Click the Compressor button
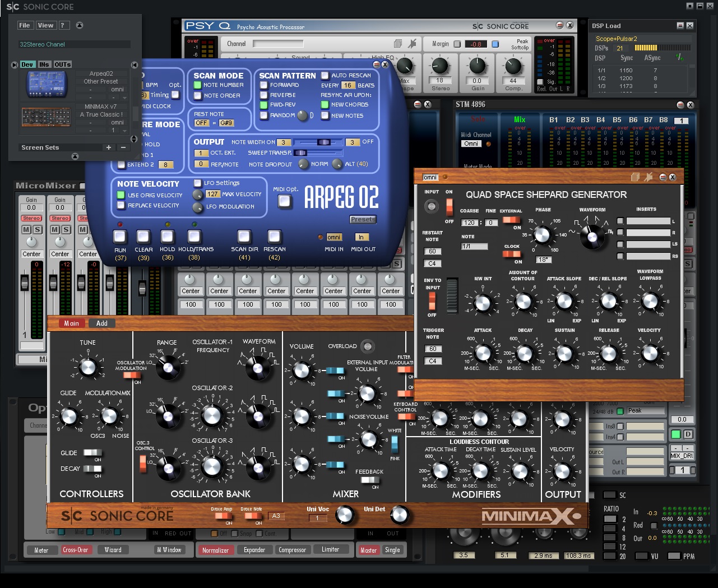This screenshot has height=588, width=718. tap(292, 550)
